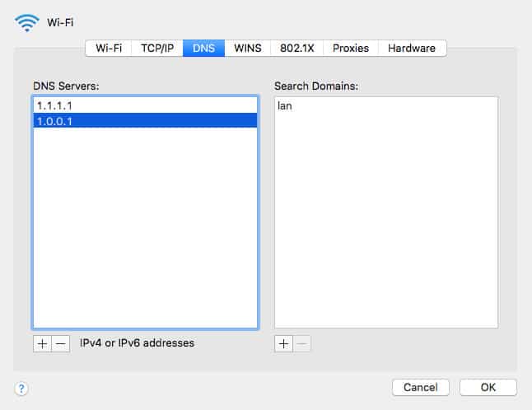Image resolution: width=532 pixels, height=410 pixels.
Task: Open the Hardware tab
Action: click(412, 48)
